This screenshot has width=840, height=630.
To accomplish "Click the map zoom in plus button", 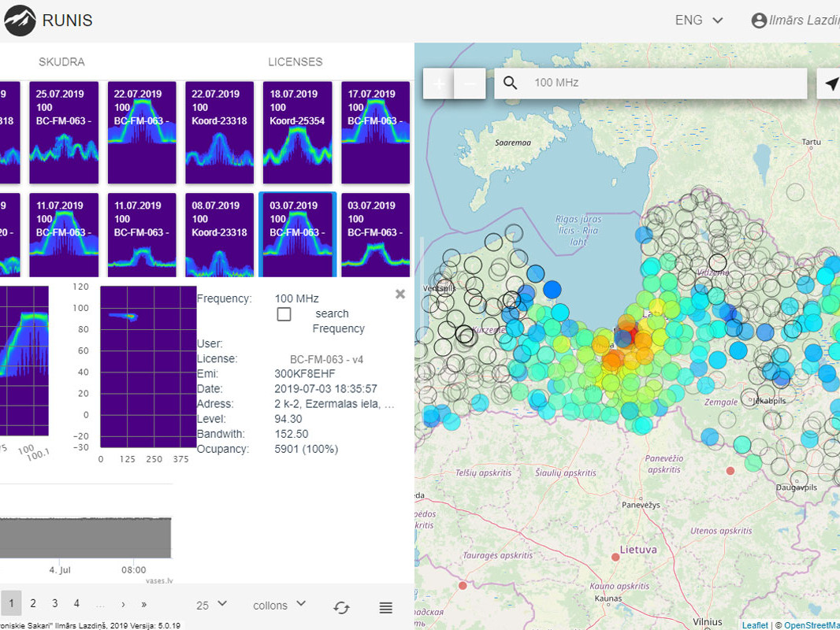I will (x=439, y=83).
